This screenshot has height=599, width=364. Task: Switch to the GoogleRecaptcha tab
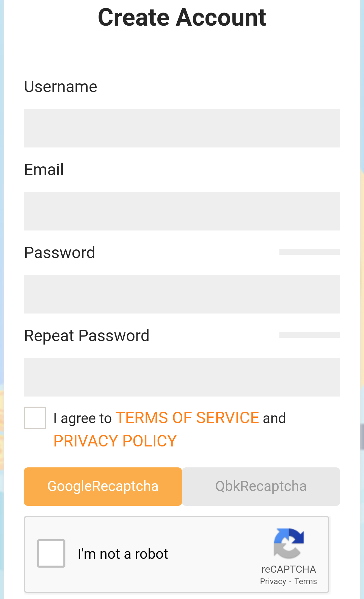click(103, 486)
